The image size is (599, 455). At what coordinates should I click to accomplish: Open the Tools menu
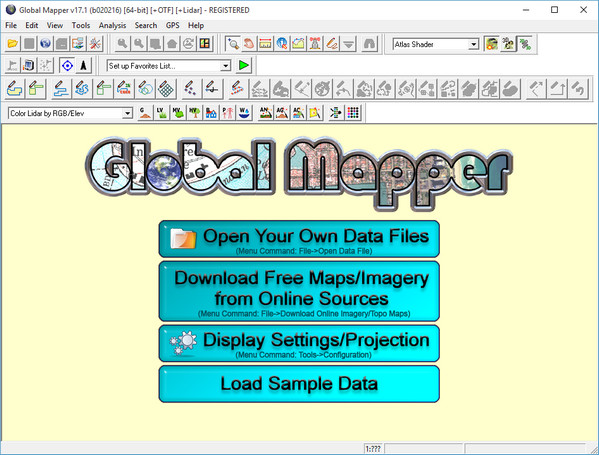81,25
